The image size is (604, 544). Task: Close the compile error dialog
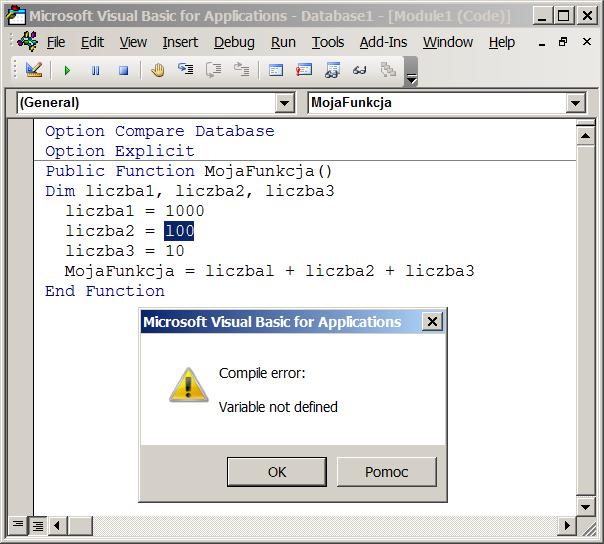coord(432,321)
